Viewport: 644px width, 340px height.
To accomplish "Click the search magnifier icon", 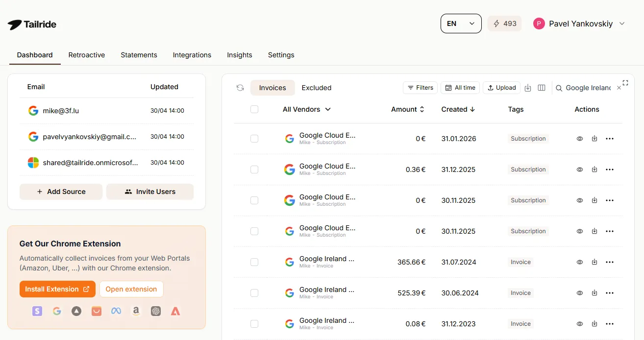I will [559, 88].
